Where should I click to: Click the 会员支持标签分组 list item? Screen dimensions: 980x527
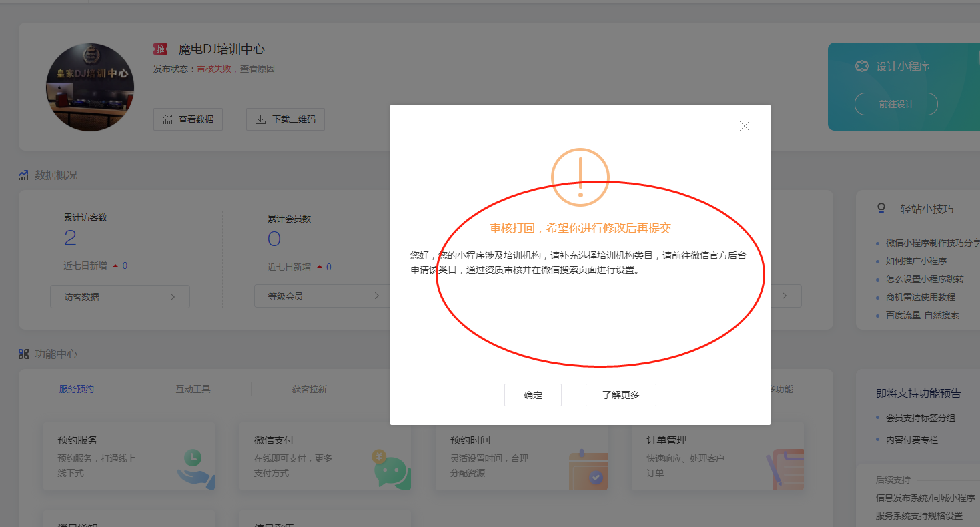coord(921,418)
